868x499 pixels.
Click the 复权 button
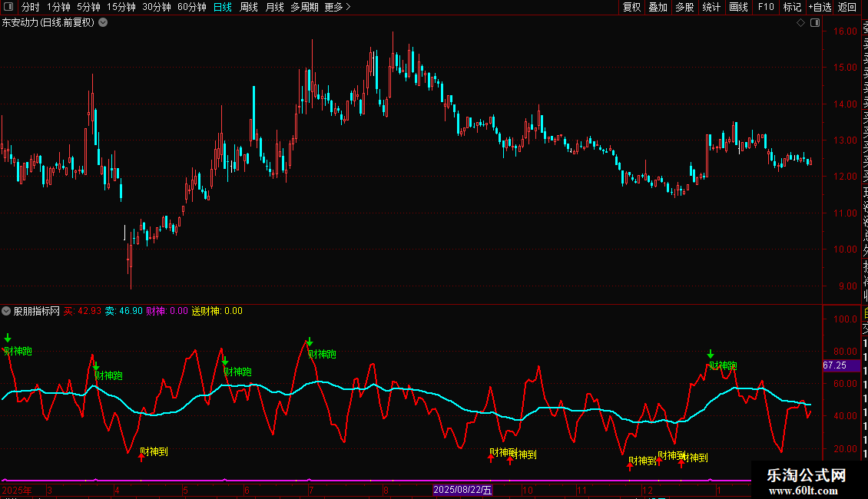pyautogui.click(x=631, y=7)
